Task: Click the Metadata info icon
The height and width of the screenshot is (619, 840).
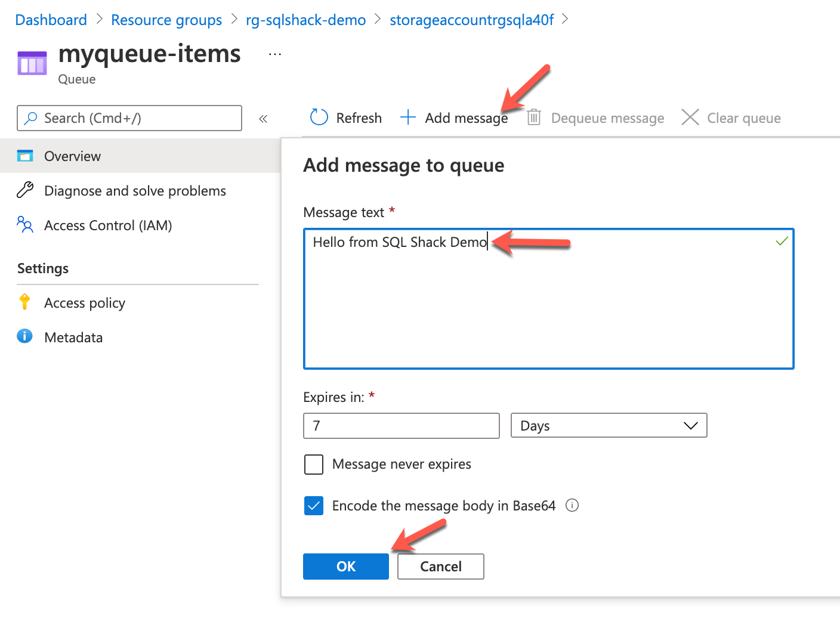Action: point(24,337)
